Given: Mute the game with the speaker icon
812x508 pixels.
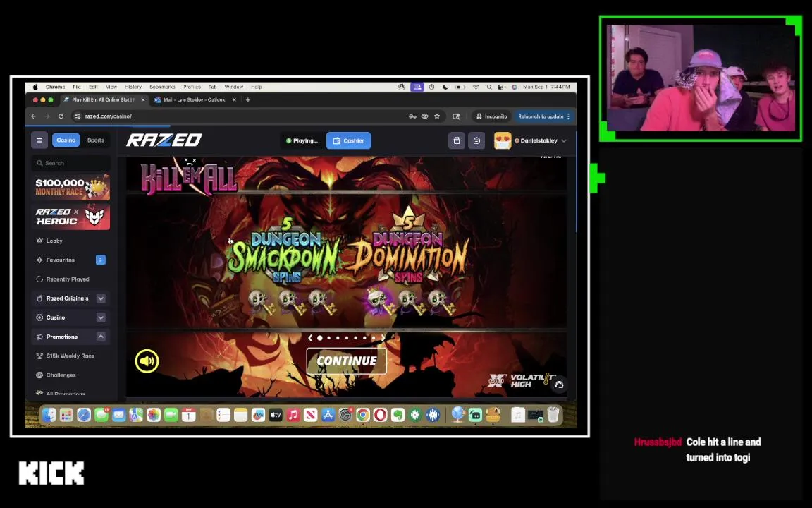Looking at the screenshot, I should (x=147, y=361).
